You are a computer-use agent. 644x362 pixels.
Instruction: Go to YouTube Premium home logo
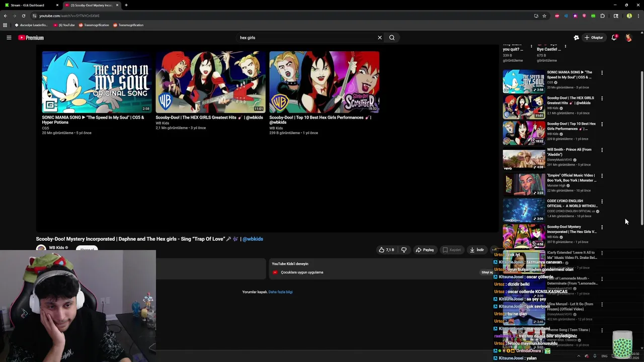[x=31, y=38]
